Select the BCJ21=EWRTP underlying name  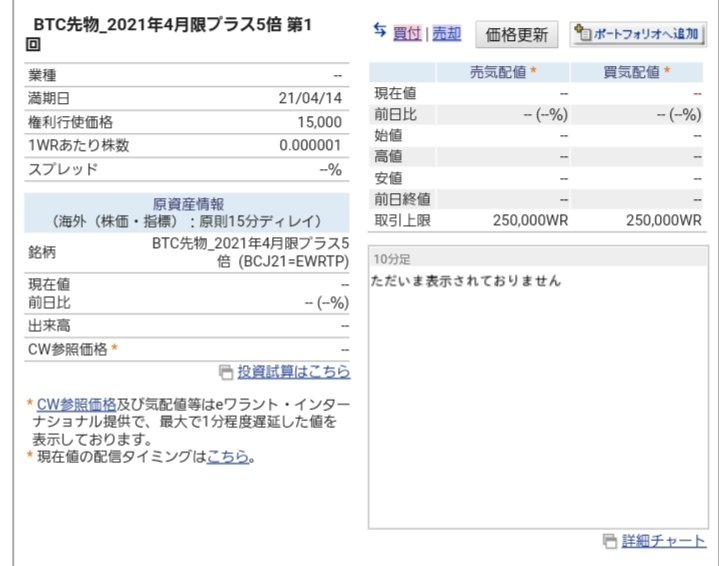click(250, 252)
